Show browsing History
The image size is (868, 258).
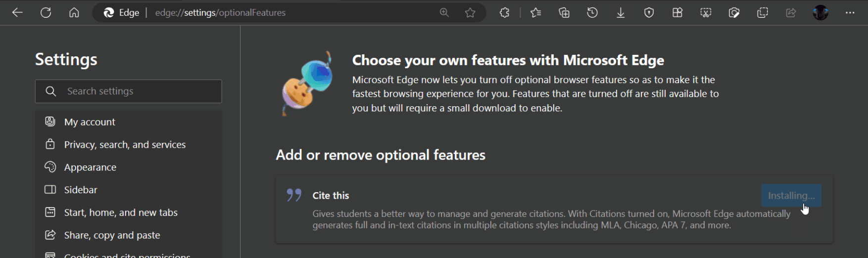tap(592, 13)
